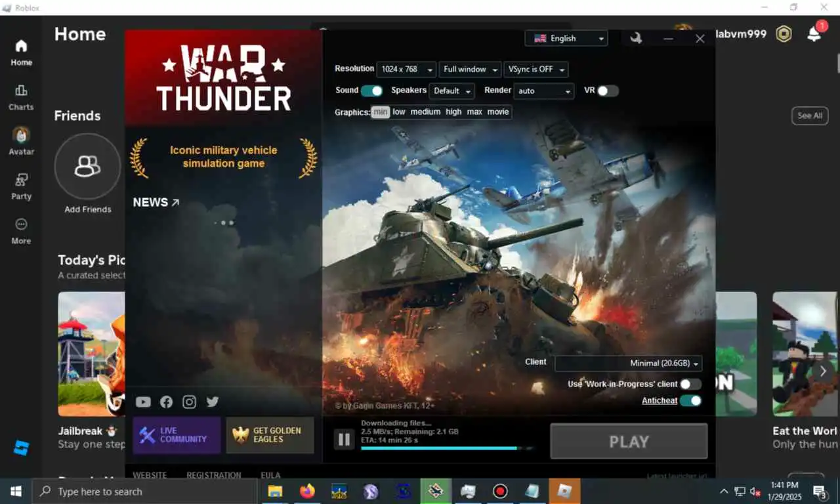
Task: Click the taskbar clock showing 1:41 PM
Action: [x=785, y=491]
